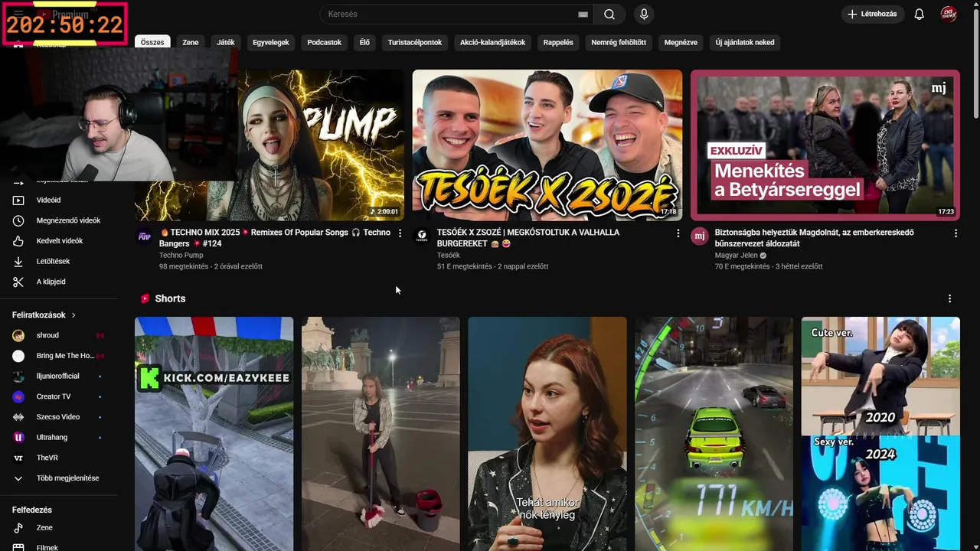Click the search magnifier button
The width and height of the screenshot is (980, 551).
pyautogui.click(x=609, y=14)
